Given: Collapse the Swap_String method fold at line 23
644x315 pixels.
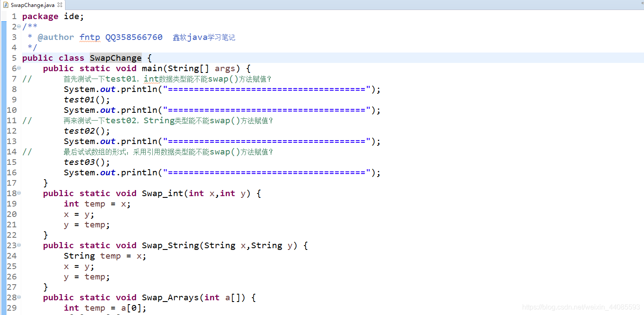Looking at the screenshot, I should tap(19, 245).
